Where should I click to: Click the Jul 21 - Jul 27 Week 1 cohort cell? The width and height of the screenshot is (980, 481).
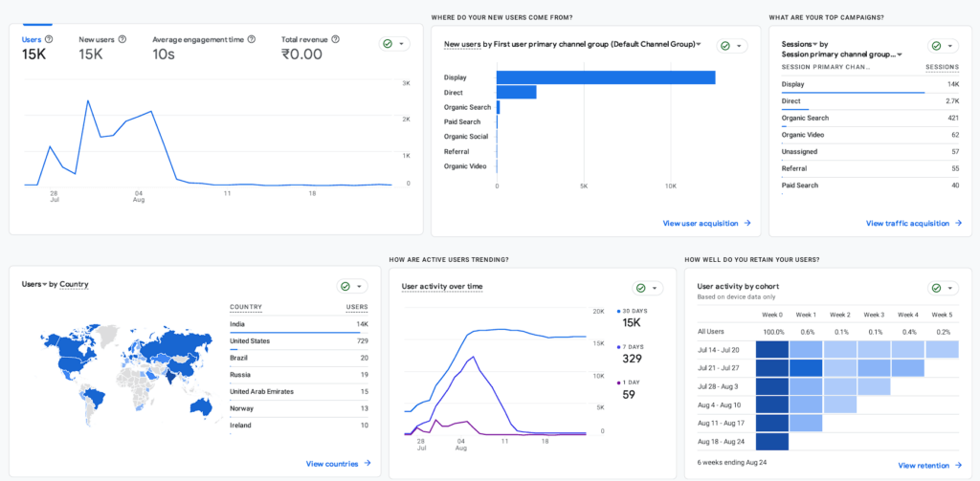pyautogui.click(x=806, y=368)
